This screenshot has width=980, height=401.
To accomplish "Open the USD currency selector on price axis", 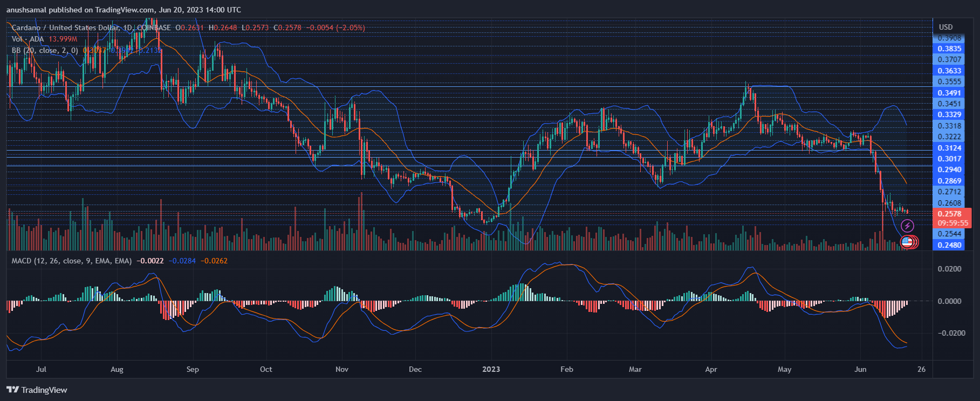I will pos(945,27).
